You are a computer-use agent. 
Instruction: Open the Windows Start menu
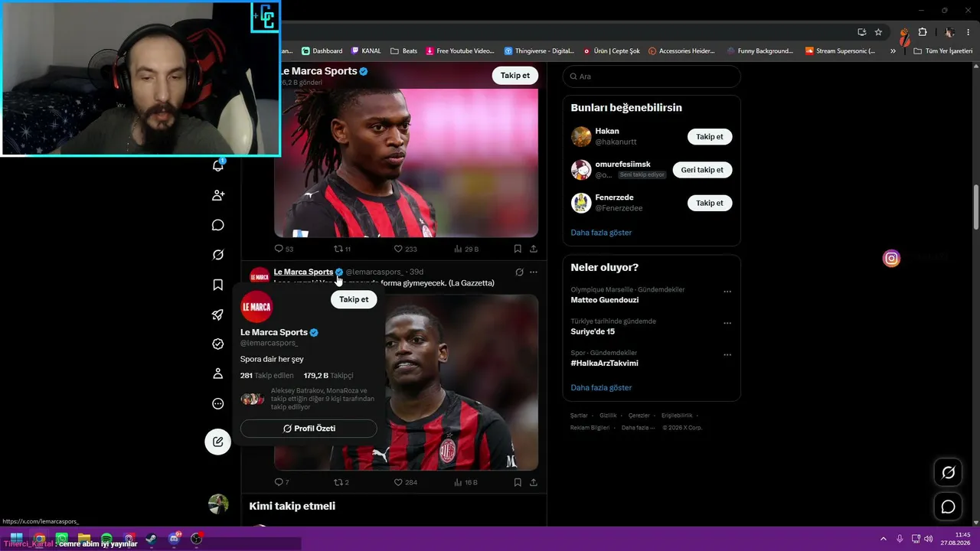pos(16,539)
